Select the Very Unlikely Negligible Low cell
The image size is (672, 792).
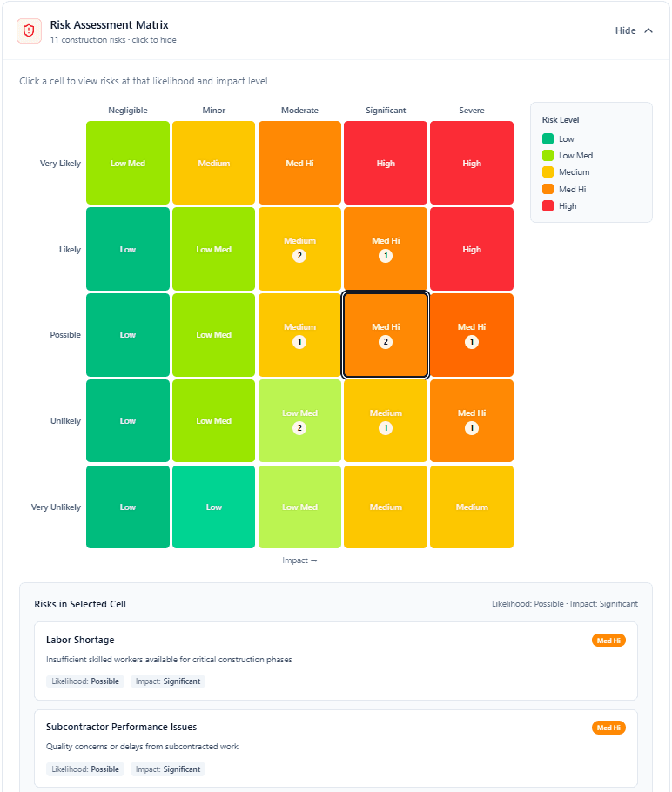[x=127, y=507]
